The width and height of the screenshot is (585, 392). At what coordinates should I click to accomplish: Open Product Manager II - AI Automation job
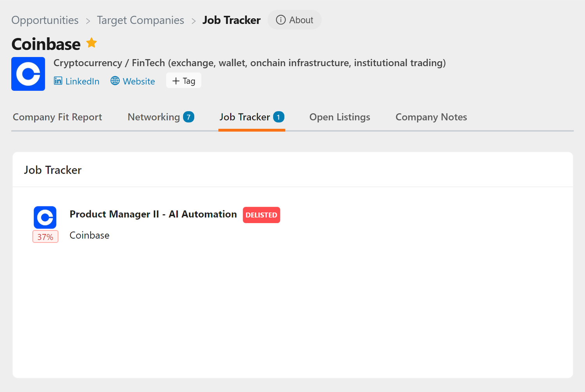[153, 214]
